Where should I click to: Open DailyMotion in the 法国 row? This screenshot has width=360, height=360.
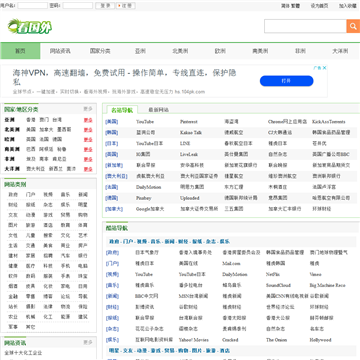149,187
